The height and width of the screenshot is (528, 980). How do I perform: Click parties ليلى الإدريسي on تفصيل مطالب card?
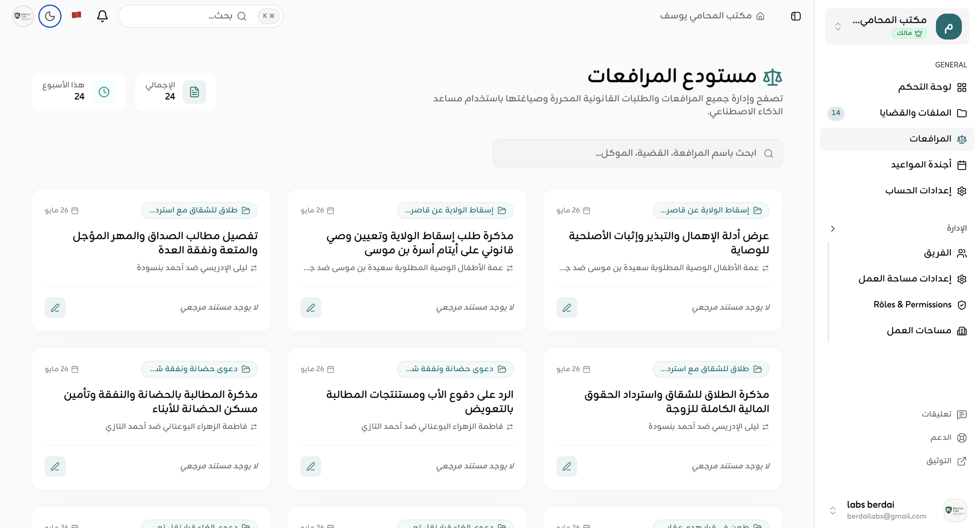coord(197,268)
